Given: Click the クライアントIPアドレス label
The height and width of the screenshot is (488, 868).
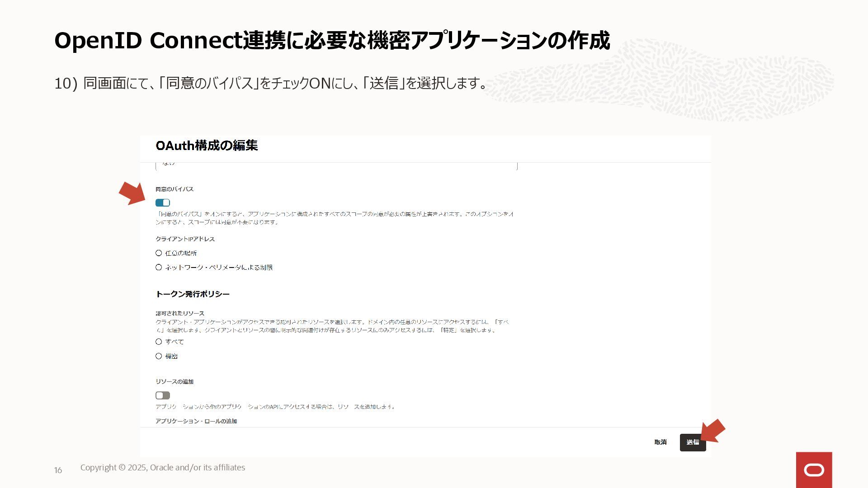Looking at the screenshot, I should (x=185, y=239).
